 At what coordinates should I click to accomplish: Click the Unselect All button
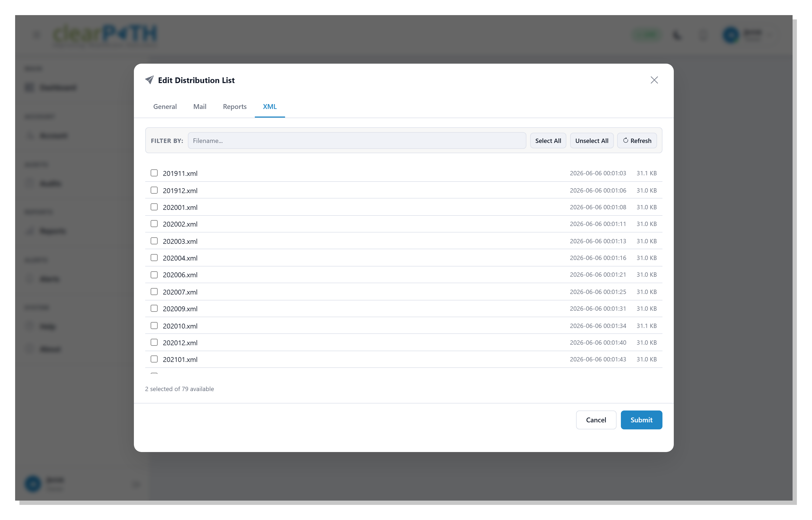point(592,141)
